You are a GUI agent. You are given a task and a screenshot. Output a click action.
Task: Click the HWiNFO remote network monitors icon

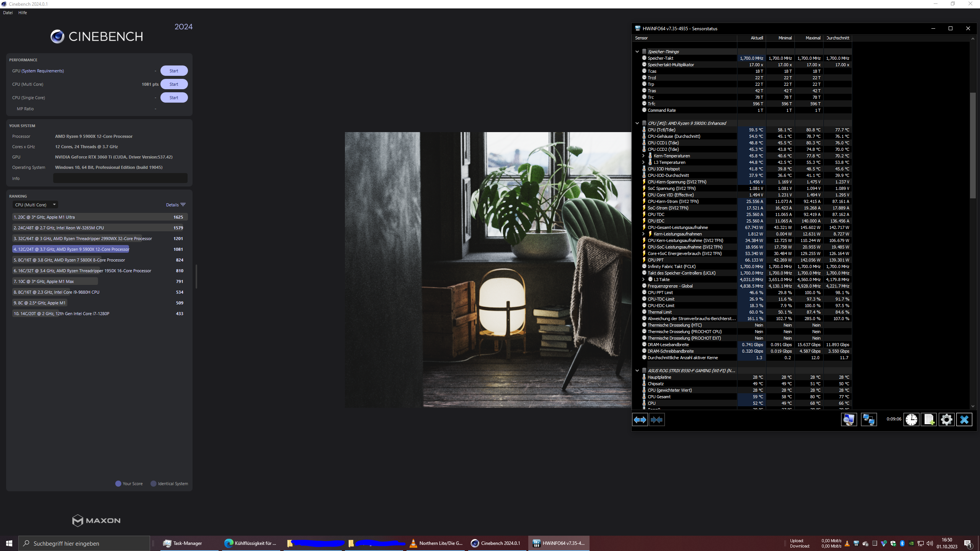tap(868, 420)
